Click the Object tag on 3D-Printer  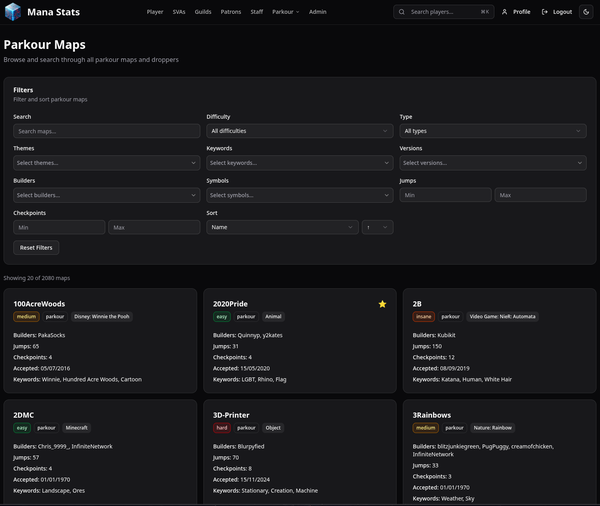pos(273,428)
